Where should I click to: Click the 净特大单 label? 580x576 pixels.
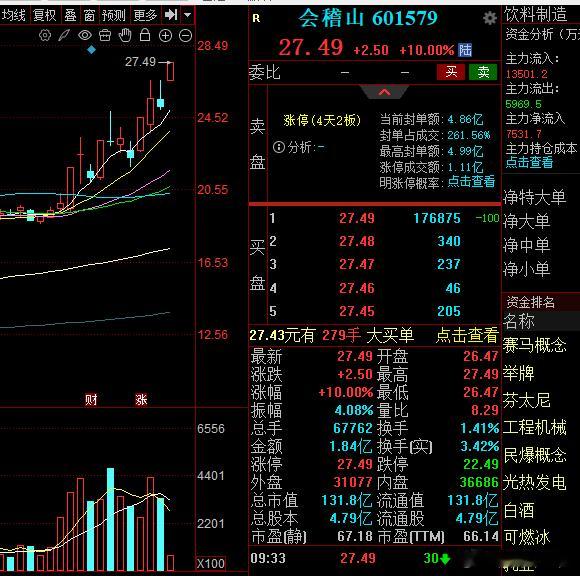[x=535, y=197]
